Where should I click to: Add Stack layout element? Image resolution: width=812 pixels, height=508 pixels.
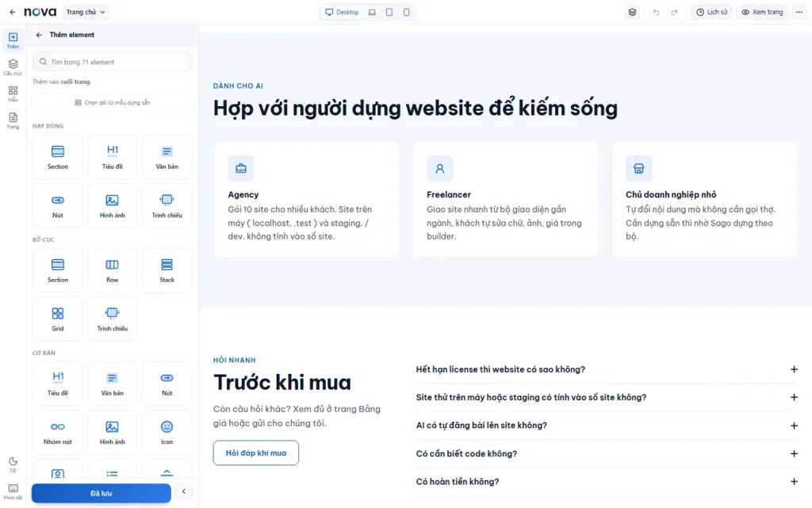167,270
